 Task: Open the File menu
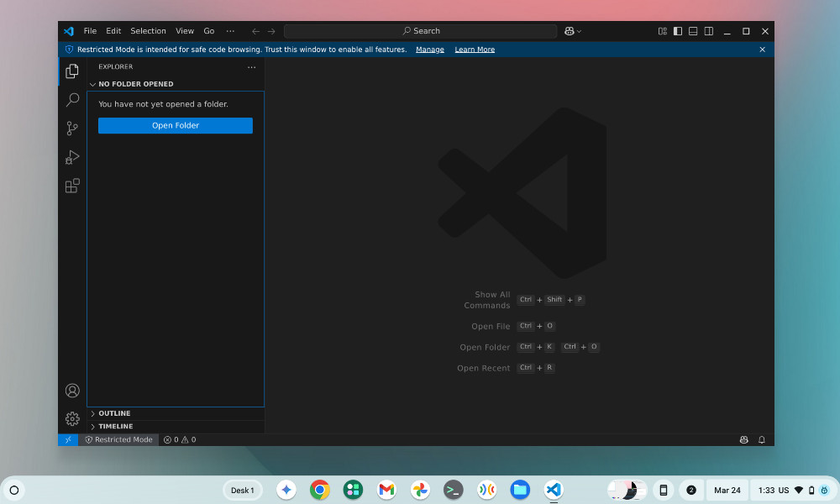tap(90, 31)
